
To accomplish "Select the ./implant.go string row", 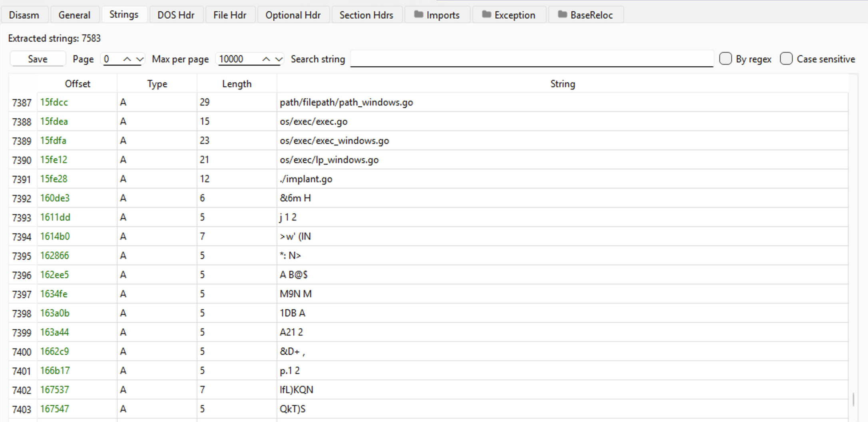I will (306, 179).
